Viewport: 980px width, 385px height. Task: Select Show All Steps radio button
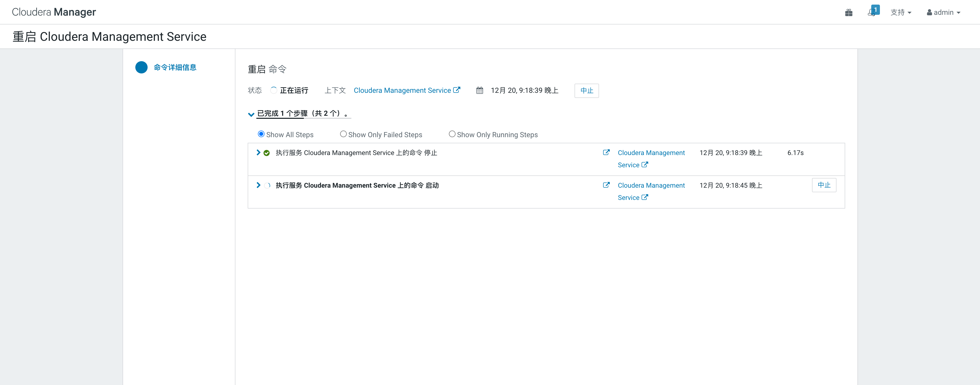[261, 134]
